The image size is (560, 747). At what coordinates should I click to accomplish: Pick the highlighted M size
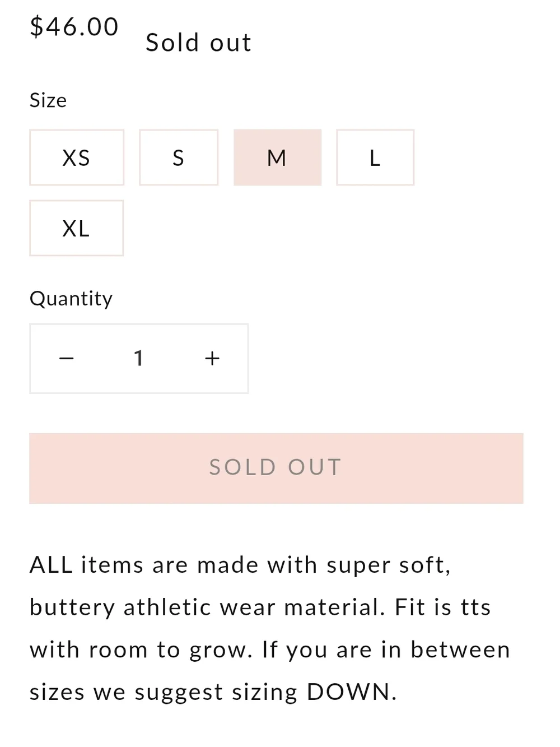(278, 157)
